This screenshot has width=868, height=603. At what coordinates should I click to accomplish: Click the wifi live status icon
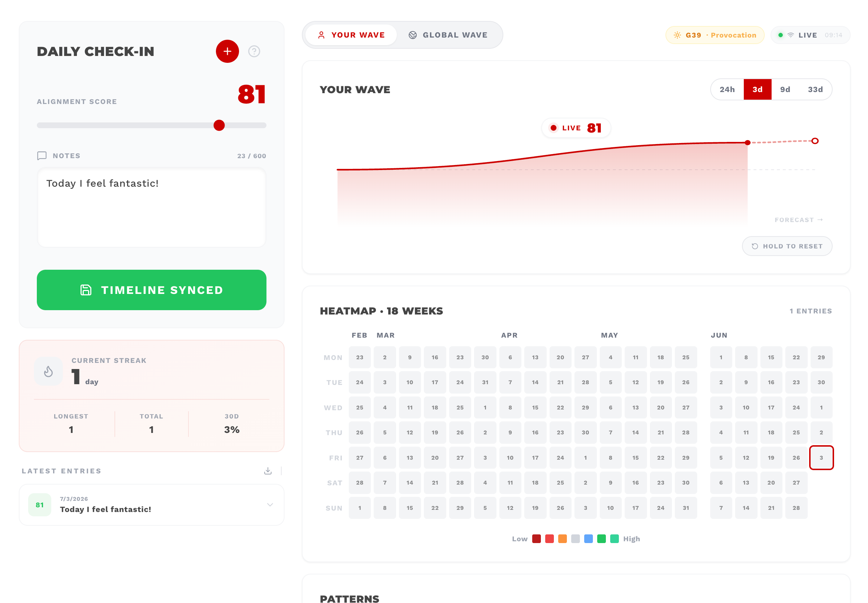pos(791,35)
